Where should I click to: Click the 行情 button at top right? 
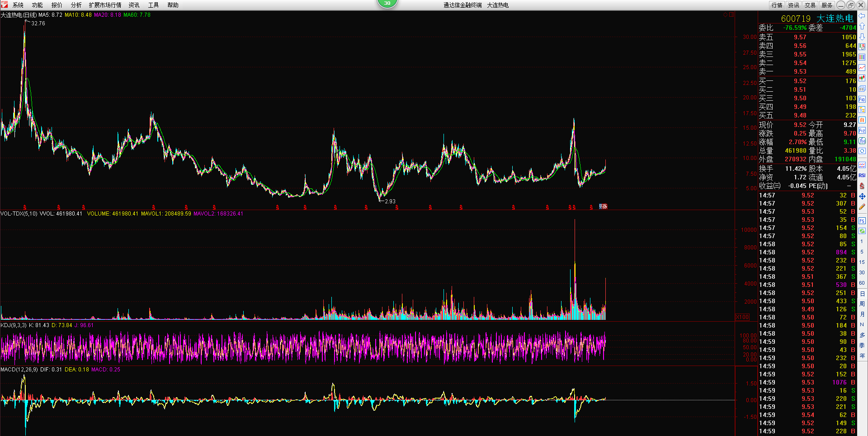tap(777, 5)
